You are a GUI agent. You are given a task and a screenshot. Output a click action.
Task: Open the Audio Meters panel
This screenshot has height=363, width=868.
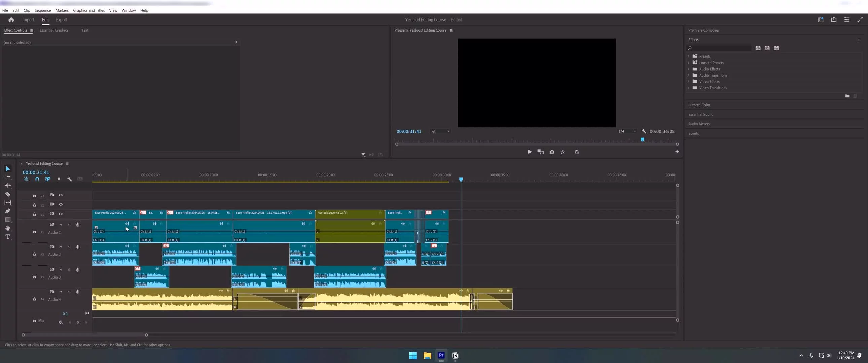coord(699,124)
